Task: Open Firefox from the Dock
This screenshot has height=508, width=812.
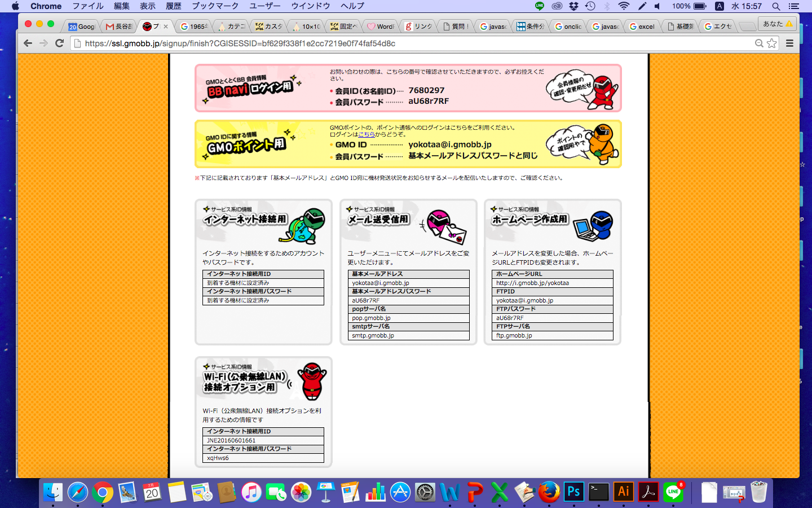Action: pyautogui.click(x=549, y=492)
